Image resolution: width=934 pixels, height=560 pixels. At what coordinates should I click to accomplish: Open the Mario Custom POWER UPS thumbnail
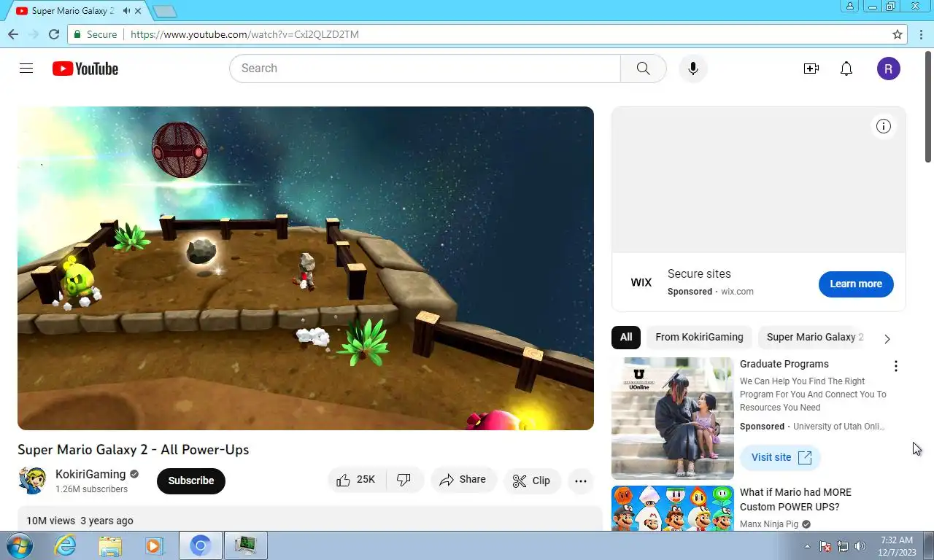coord(673,507)
